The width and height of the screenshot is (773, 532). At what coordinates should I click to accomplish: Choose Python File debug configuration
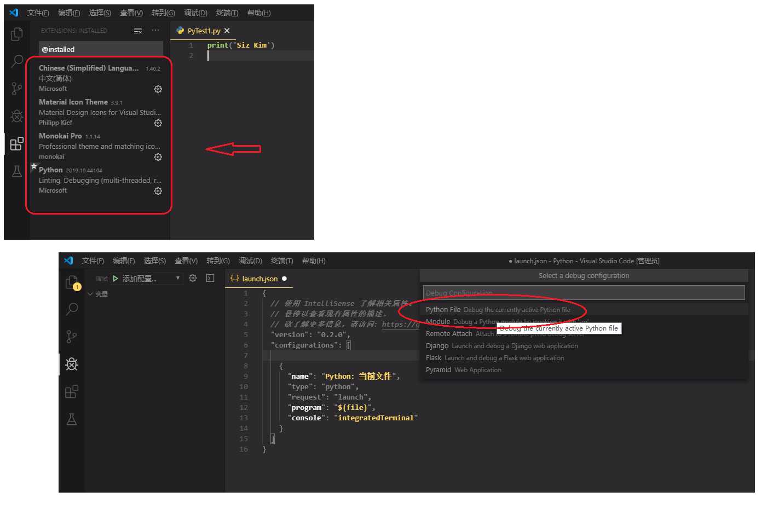584,310
